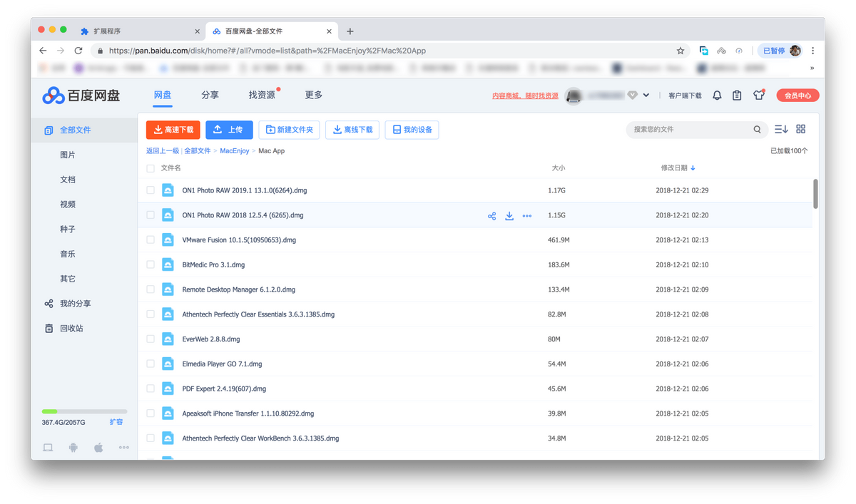Open the notifications bell

pyautogui.click(x=717, y=96)
